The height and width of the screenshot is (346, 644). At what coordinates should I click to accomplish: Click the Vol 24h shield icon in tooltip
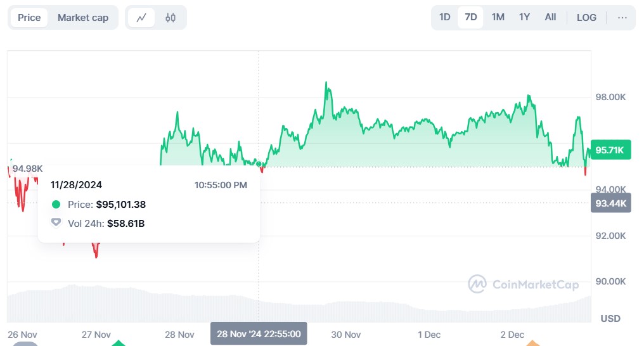[x=56, y=223]
